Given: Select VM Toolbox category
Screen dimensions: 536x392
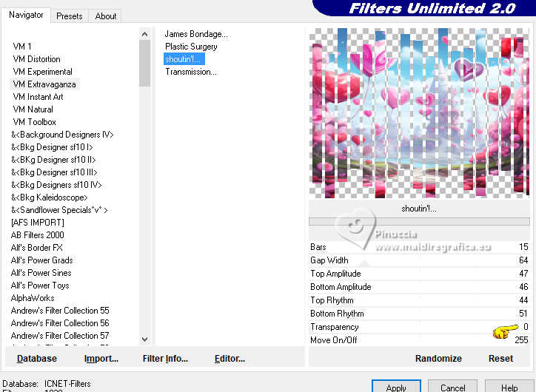Looking at the screenshot, I should [x=35, y=122].
